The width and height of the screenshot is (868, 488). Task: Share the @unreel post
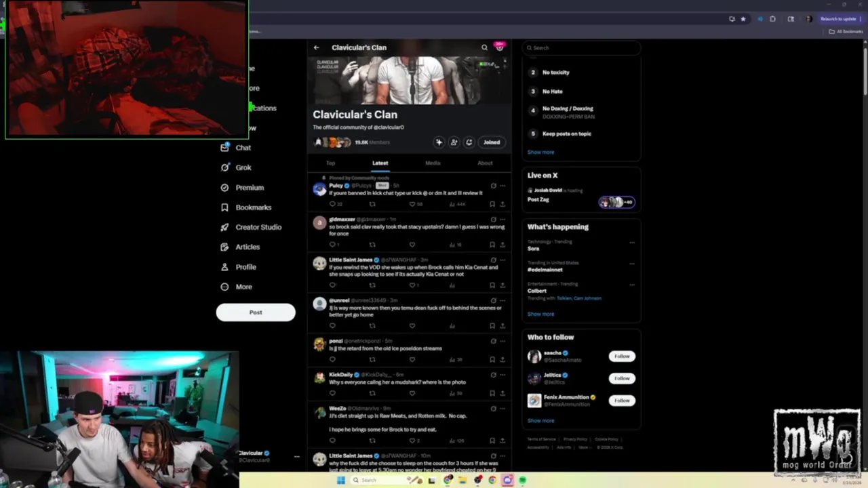point(502,326)
